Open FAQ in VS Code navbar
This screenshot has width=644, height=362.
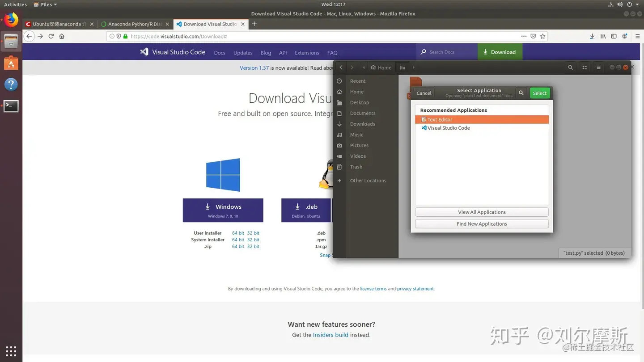tap(332, 53)
